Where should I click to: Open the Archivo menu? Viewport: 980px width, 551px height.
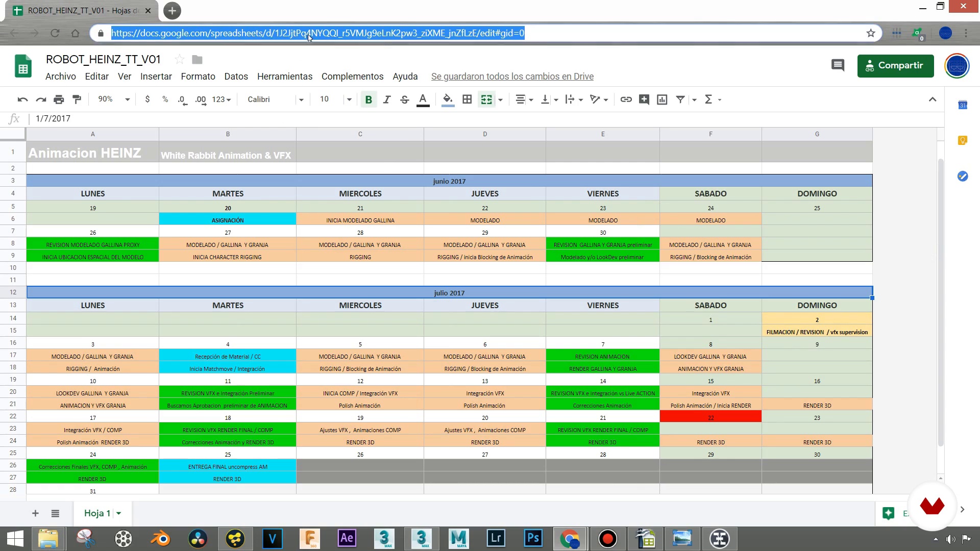(60, 77)
